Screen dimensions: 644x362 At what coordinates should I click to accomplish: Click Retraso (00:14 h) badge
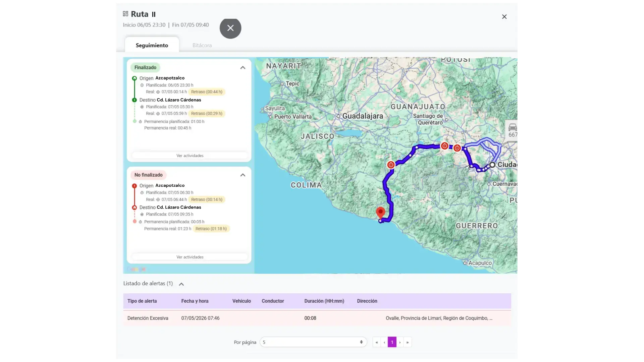pos(207,199)
